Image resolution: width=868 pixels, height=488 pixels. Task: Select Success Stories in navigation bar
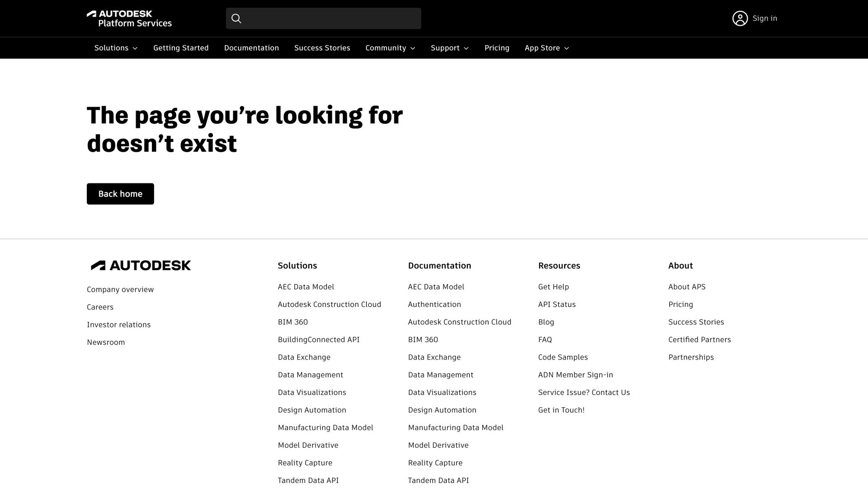[x=322, y=48]
